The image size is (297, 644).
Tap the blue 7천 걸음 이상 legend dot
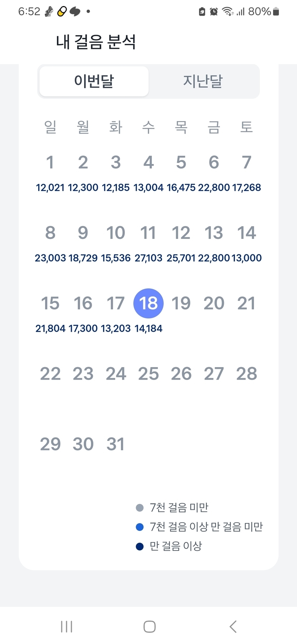click(140, 527)
